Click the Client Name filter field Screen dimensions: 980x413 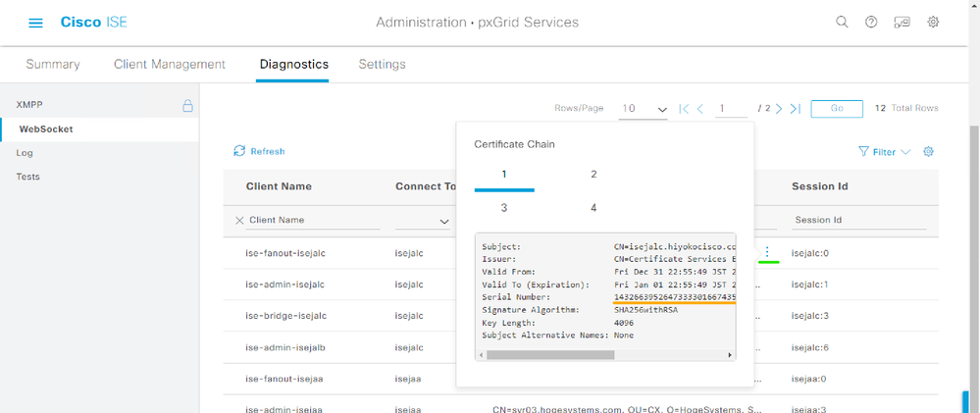point(314,220)
